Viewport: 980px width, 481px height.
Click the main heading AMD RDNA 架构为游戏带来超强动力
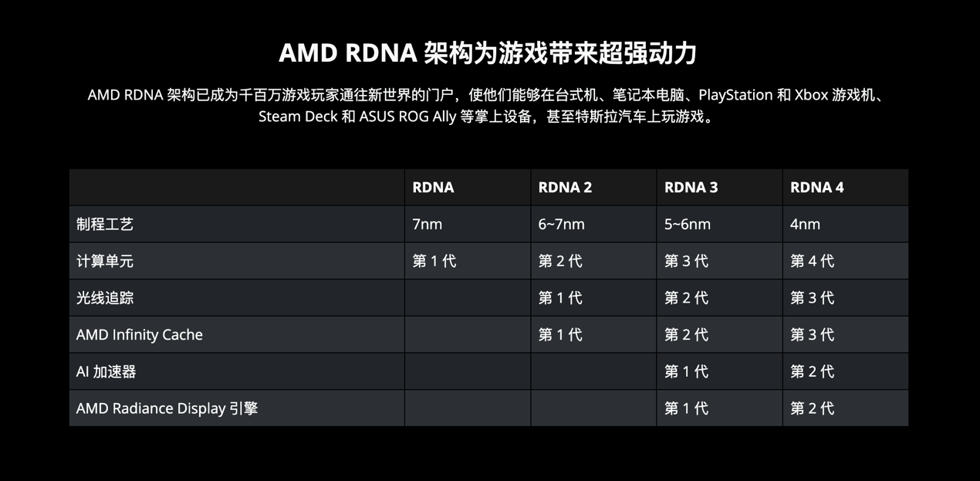(488, 53)
